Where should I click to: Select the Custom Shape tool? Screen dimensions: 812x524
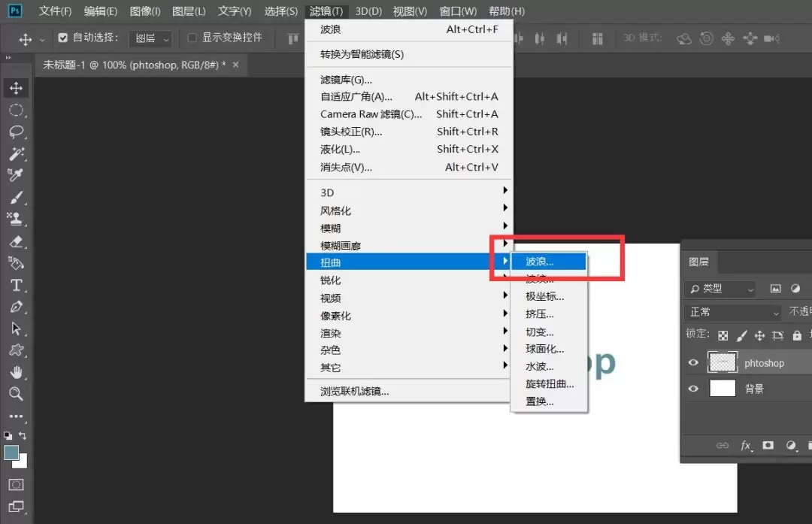point(16,350)
